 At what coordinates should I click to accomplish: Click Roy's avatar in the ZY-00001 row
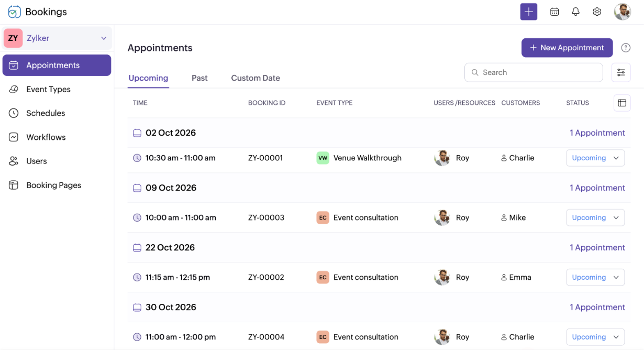tap(442, 158)
